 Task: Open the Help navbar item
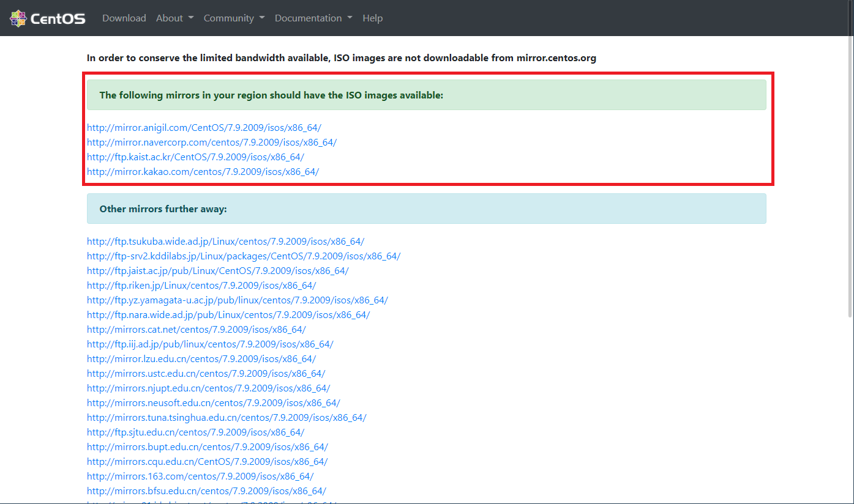(x=372, y=18)
